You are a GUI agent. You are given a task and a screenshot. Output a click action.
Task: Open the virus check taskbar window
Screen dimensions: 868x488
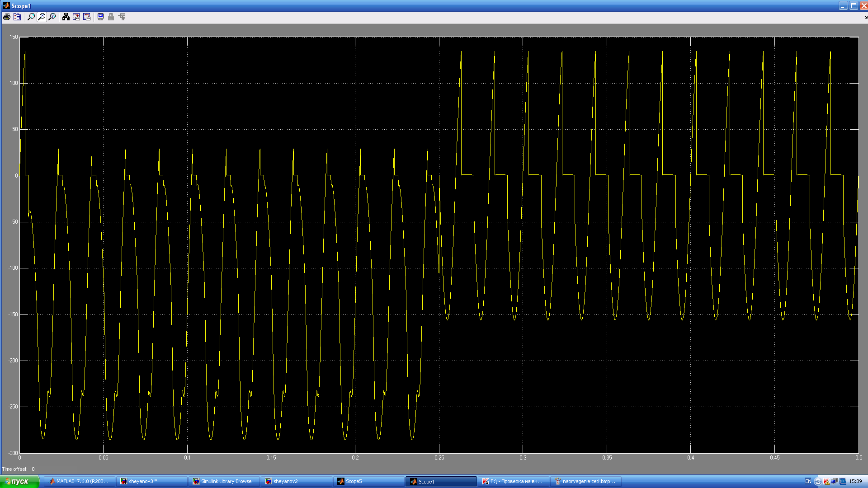513,481
